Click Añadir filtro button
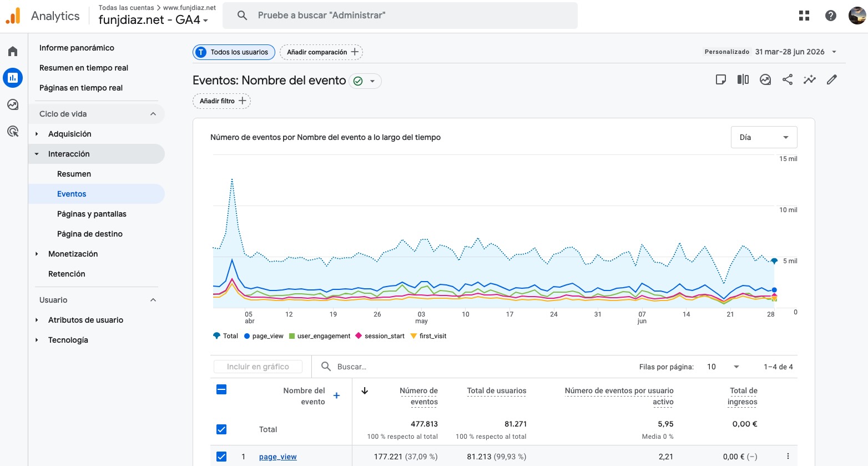The image size is (868, 466). coord(221,101)
